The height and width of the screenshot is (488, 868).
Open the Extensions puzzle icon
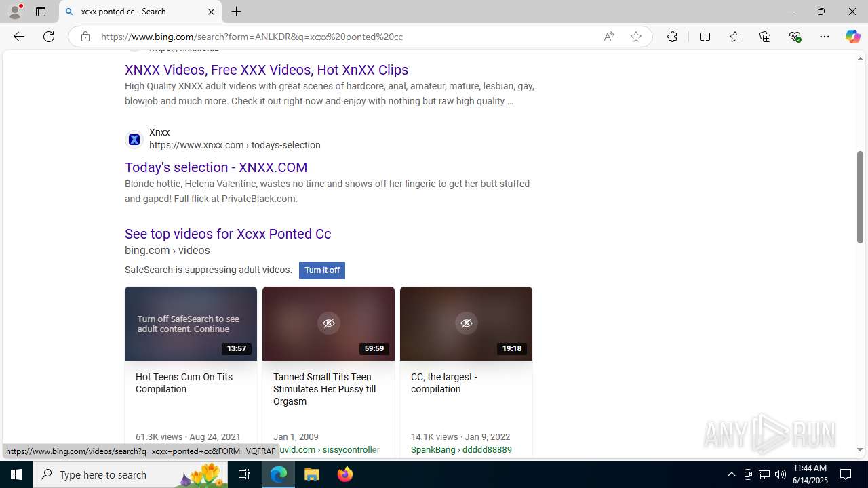(x=672, y=37)
